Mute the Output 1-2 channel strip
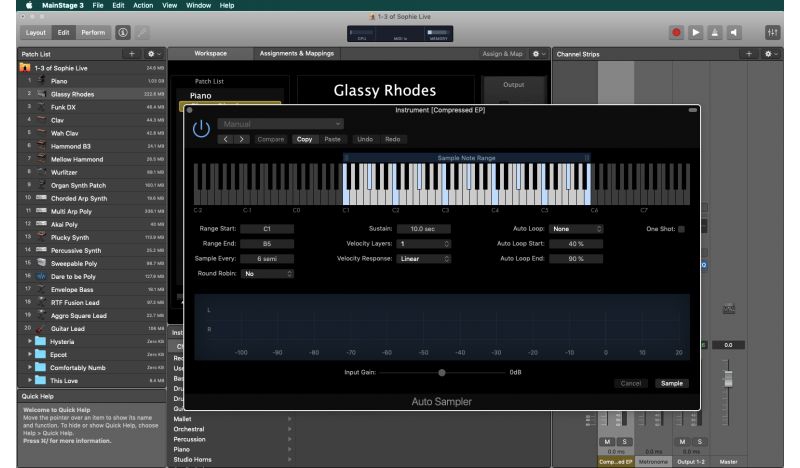 (682, 442)
